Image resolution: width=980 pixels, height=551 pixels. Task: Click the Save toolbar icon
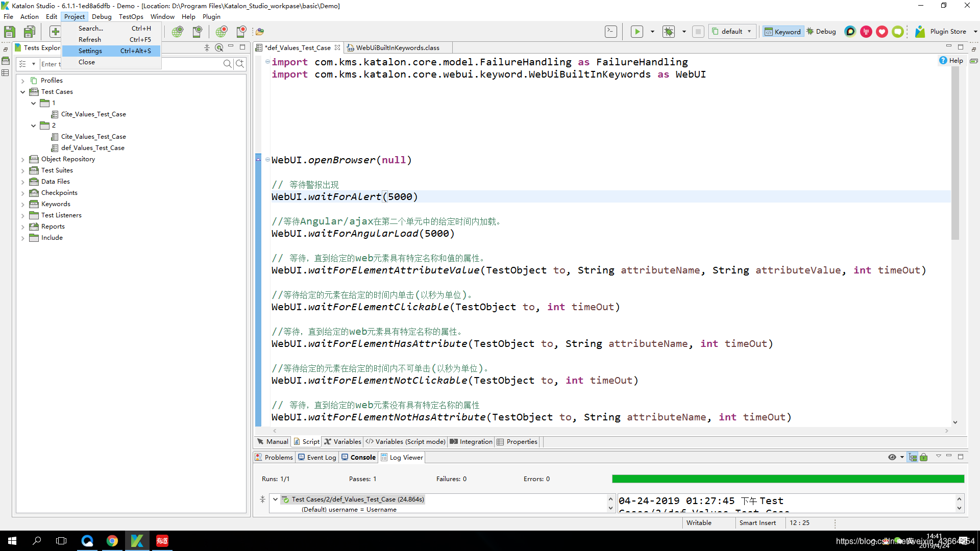[x=9, y=32]
